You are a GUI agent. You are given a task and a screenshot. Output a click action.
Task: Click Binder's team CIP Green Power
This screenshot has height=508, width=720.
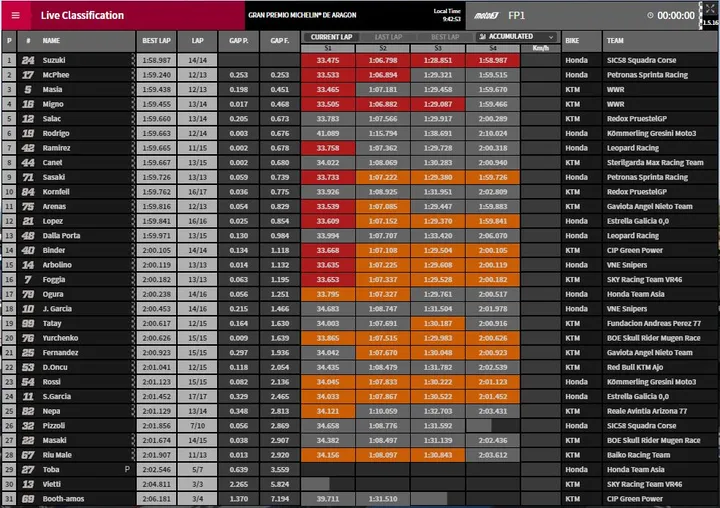pos(635,250)
